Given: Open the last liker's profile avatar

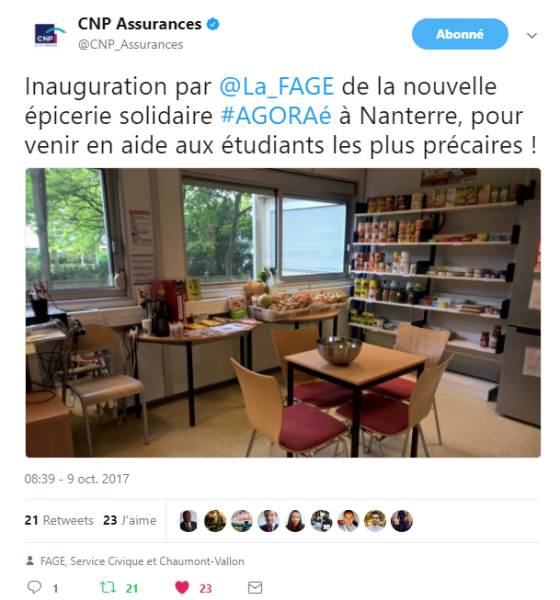Looking at the screenshot, I should (x=402, y=521).
